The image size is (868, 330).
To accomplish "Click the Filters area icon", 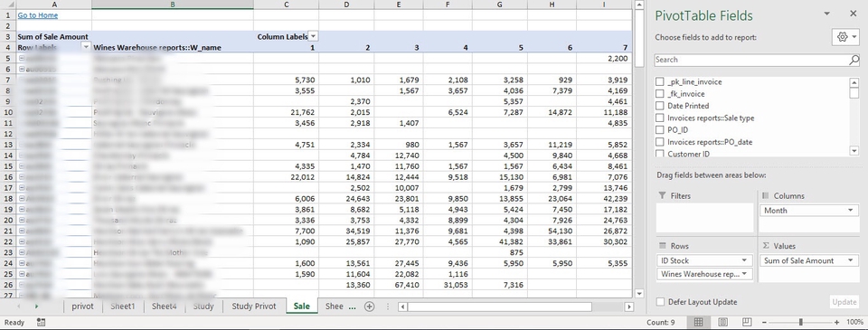I will point(662,196).
